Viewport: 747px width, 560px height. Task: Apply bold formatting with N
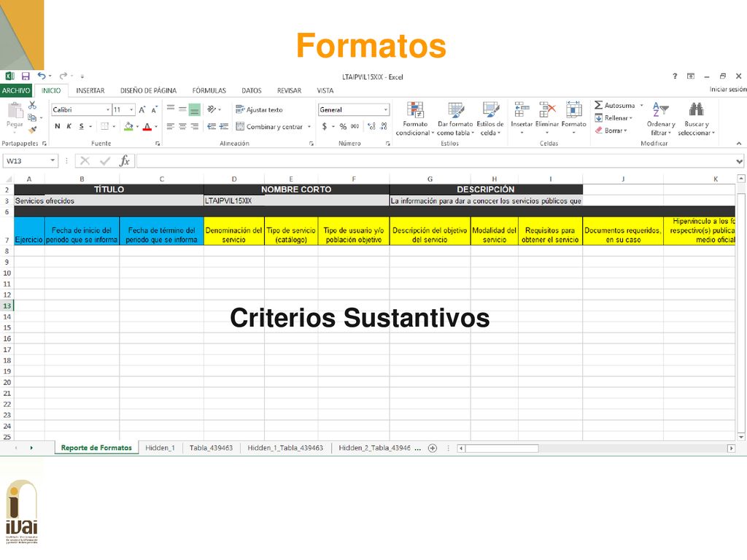tap(57, 126)
